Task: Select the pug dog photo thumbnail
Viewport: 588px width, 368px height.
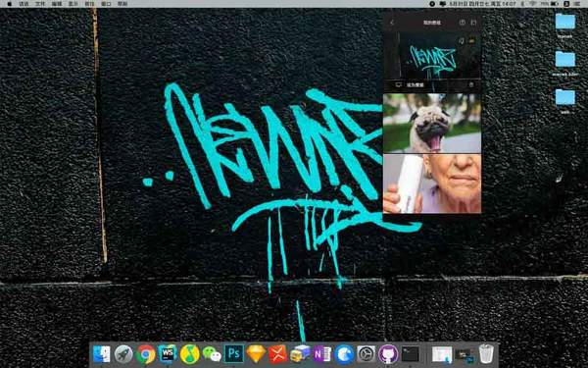Action: [x=432, y=123]
